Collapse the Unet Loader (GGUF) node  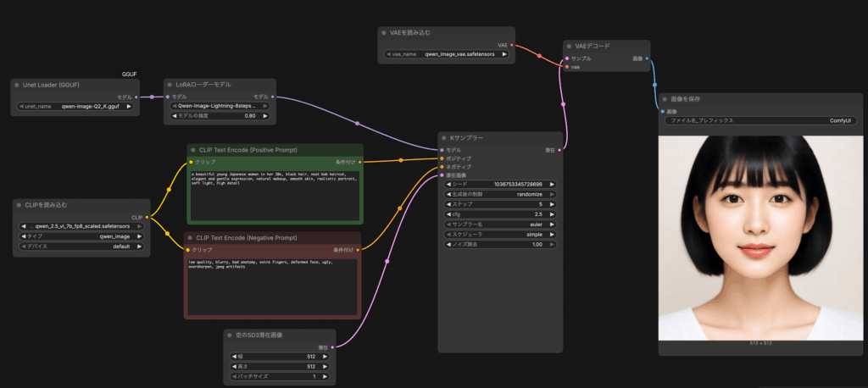tap(18, 86)
